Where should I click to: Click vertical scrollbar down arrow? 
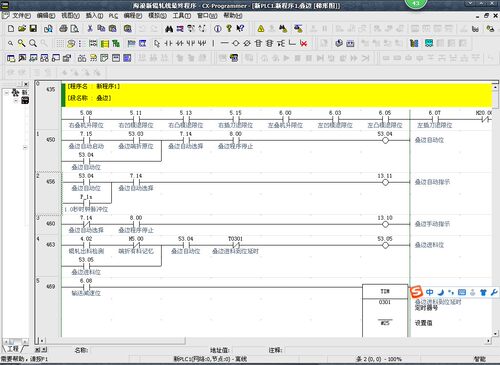(495, 333)
